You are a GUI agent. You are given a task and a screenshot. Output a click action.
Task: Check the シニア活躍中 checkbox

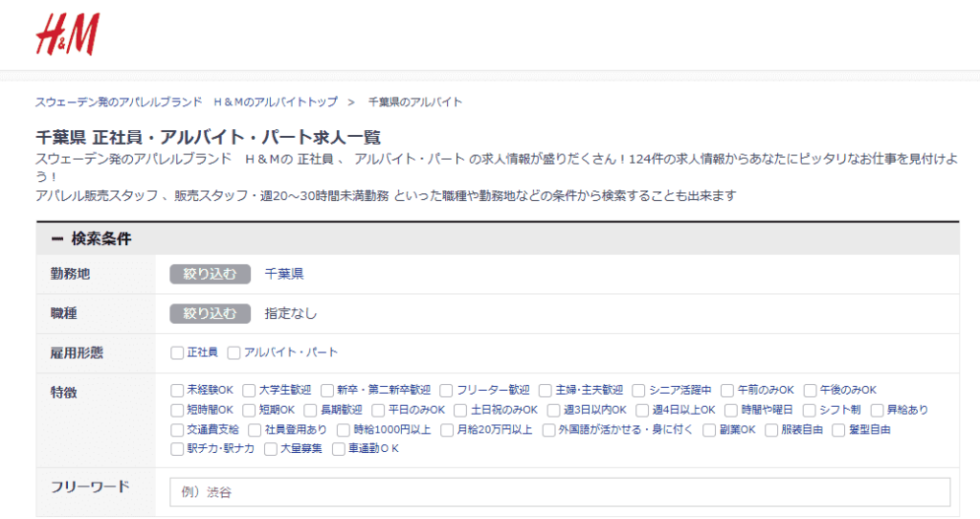[638, 390]
